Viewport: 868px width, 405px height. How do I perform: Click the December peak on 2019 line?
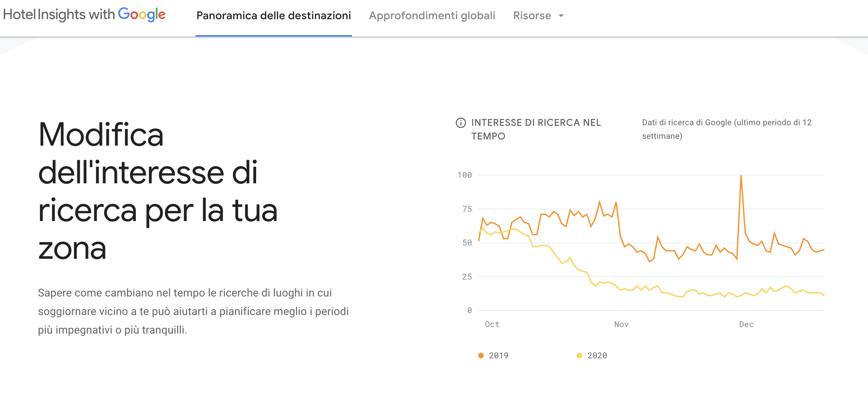[741, 175]
